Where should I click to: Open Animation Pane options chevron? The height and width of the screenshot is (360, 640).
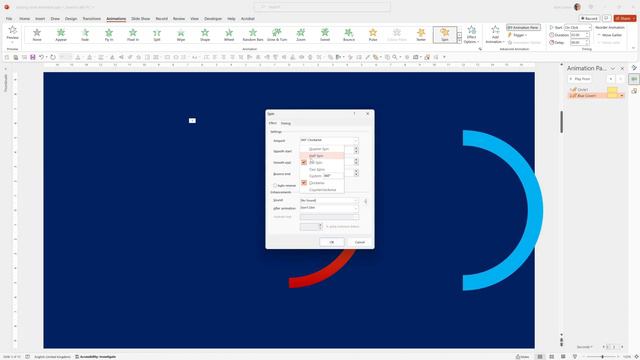(x=613, y=69)
